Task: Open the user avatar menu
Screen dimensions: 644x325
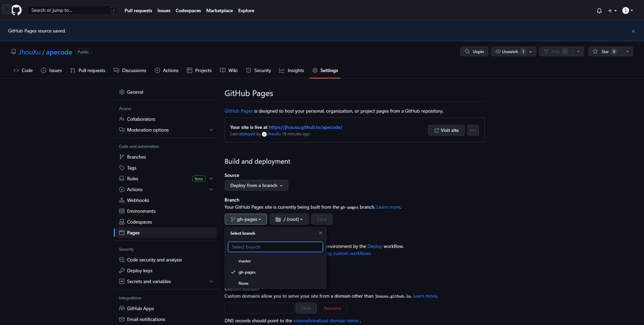Action: point(628,10)
